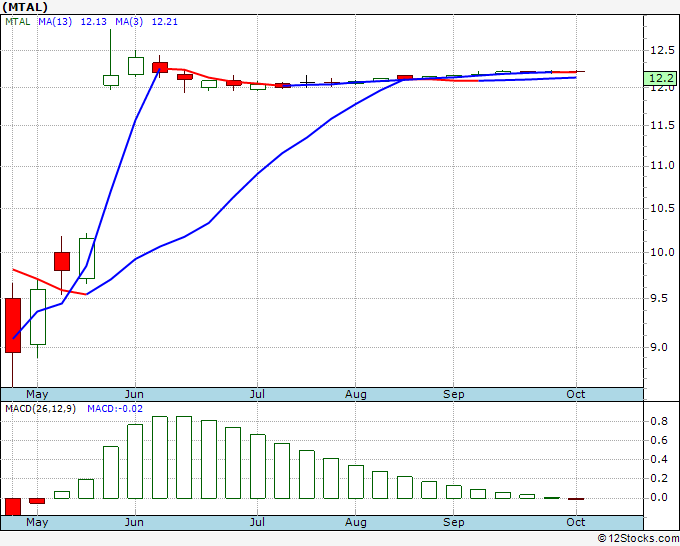Image resolution: width=680 pixels, height=546 pixels.
Task: Click the MA(3) legend label
Action: pyautogui.click(x=129, y=22)
